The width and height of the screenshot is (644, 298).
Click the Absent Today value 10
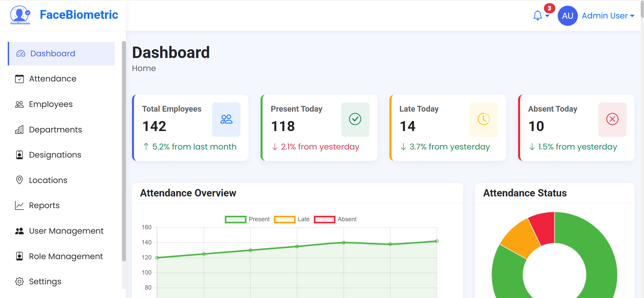click(x=536, y=126)
